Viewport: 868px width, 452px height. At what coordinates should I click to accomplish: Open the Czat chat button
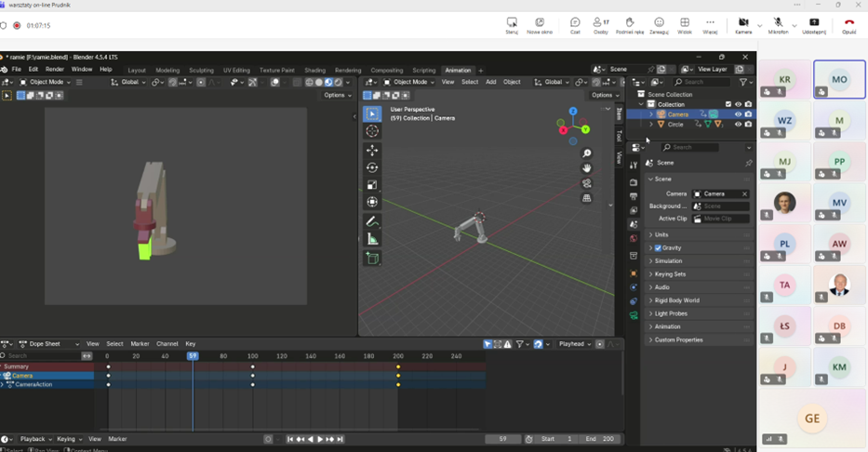575,25
